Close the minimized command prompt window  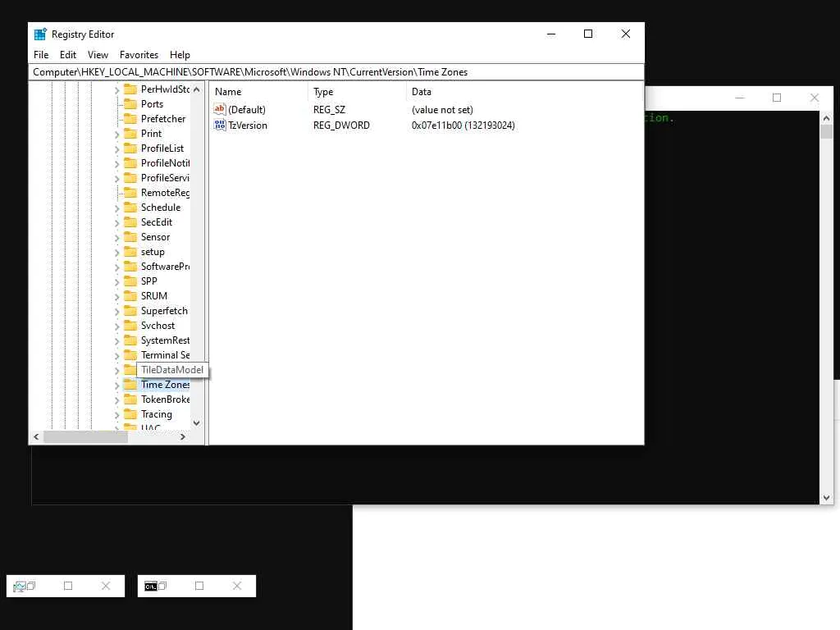237,586
